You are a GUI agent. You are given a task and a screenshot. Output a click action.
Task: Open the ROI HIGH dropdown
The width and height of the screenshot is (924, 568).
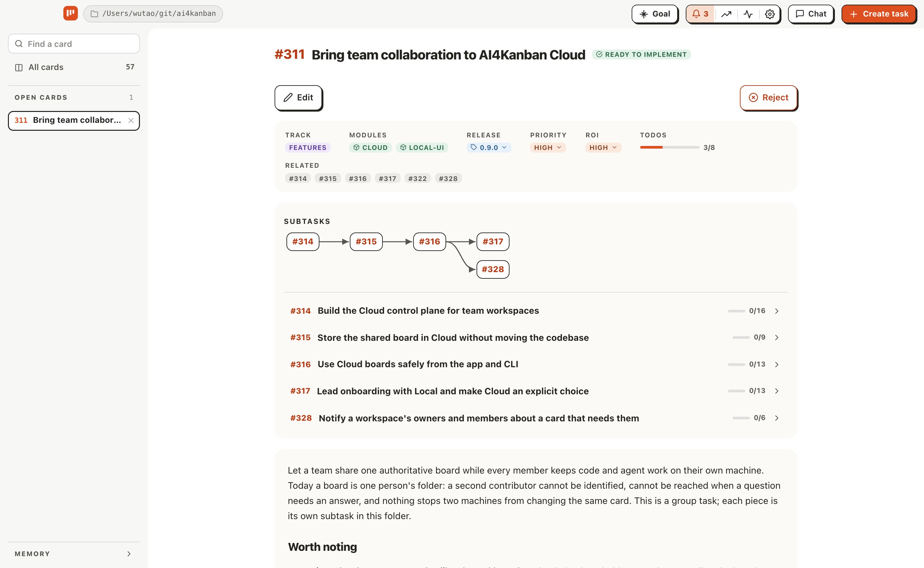pyautogui.click(x=603, y=148)
